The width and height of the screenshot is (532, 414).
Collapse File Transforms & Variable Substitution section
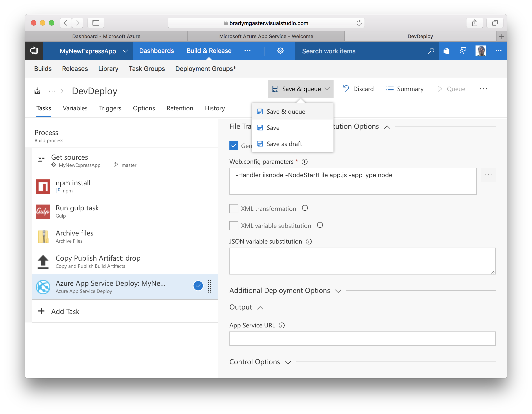[387, 127]
